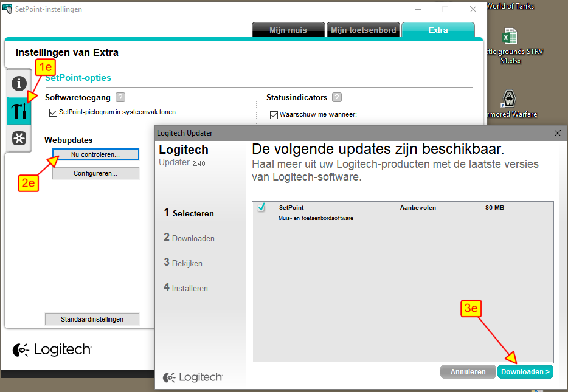Click step 4 Installeren in the sidebar
Viewport: 568px width, 392px height.
coord(186,287)
